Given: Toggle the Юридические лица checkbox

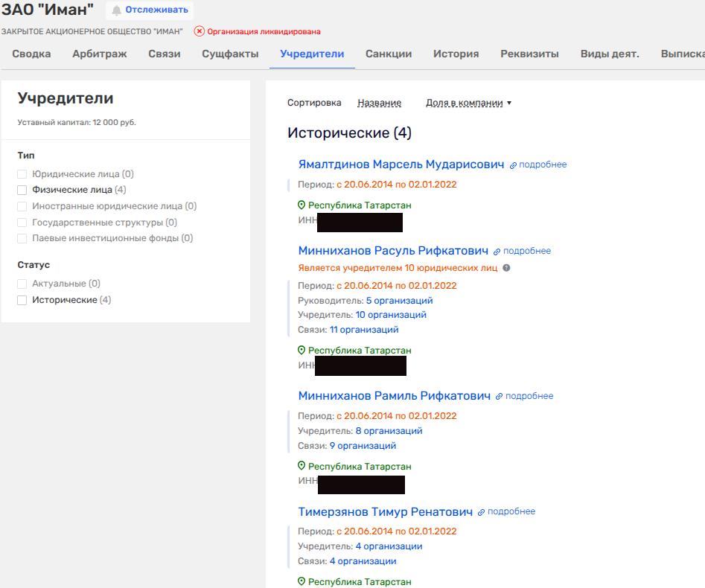Looking at the screenshot, I should [22, 174].
